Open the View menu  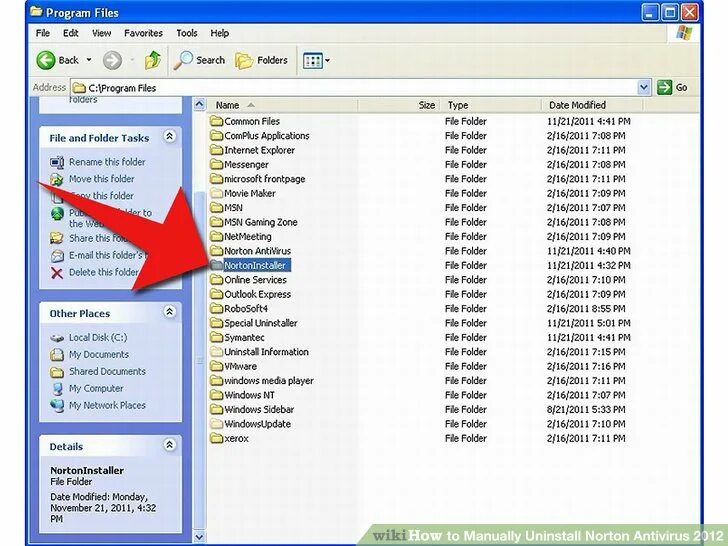coord(101,33)
